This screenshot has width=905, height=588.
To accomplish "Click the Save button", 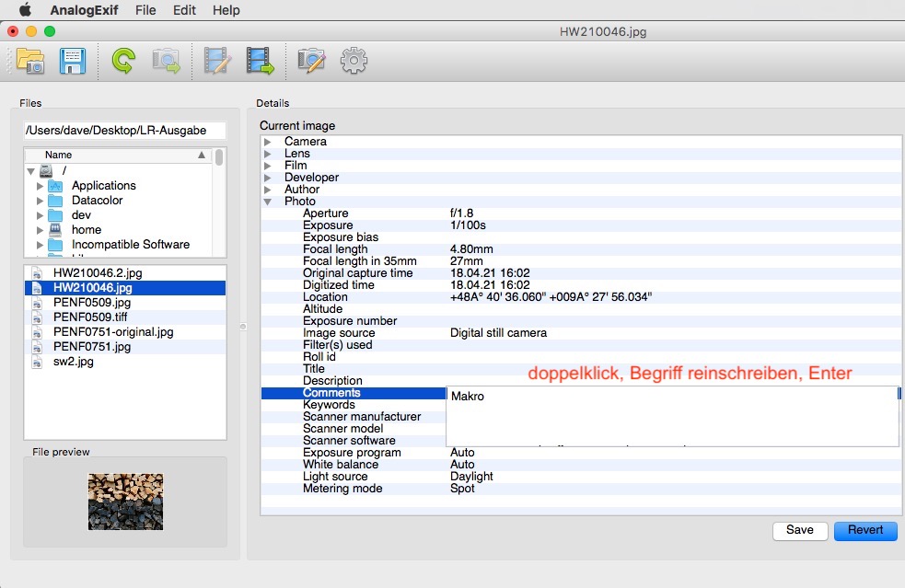I will pyautogui.click(x=800, y=530).
